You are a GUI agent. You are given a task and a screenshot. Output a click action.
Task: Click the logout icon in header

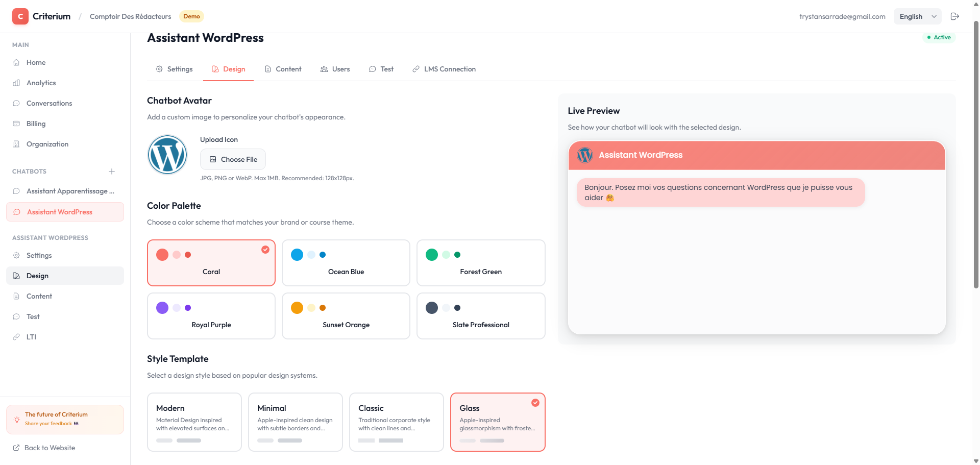coord(954,16)
